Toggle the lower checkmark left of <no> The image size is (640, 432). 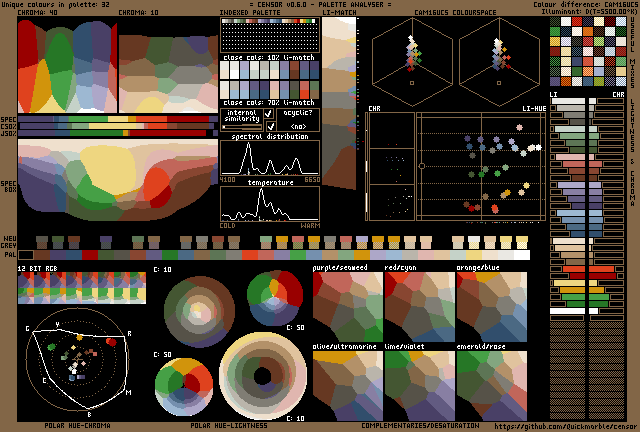point(271,126)
